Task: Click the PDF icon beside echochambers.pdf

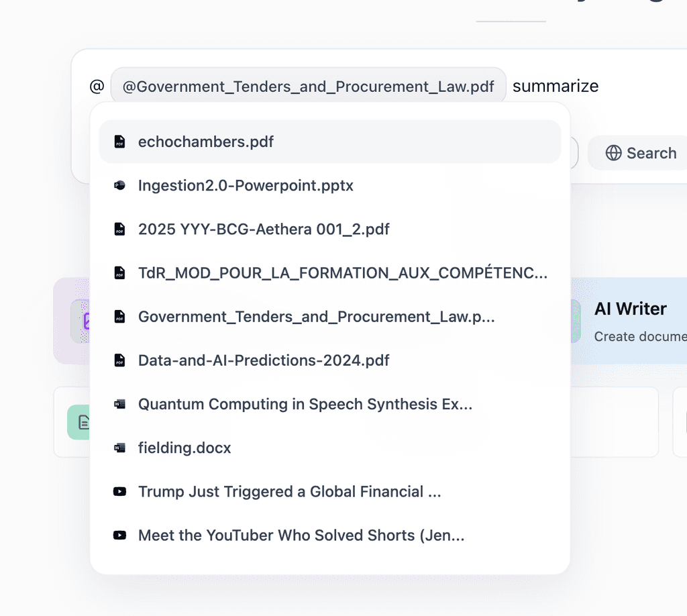Action: coord(121,142)
